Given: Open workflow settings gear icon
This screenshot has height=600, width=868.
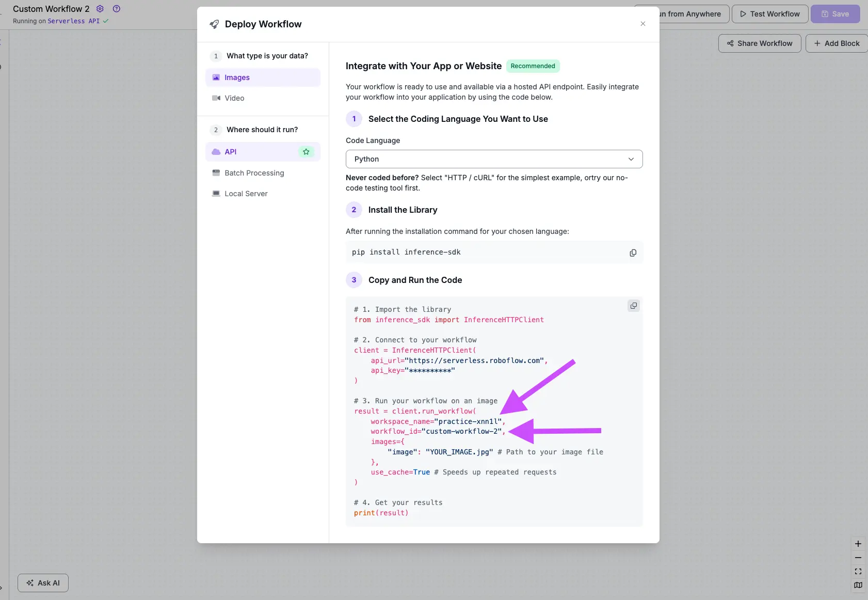Looking at the screenshot, I should pyautogui.click(x=100, y=9).
